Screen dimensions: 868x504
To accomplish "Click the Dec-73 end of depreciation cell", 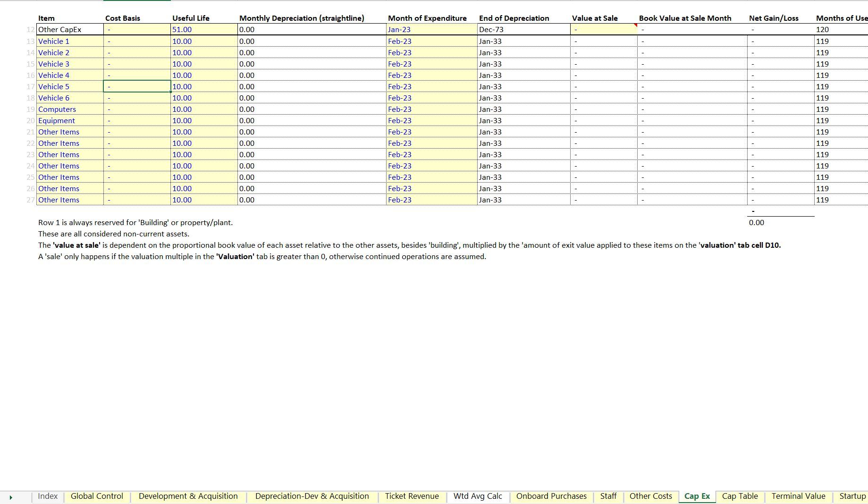I will [524, 29].
